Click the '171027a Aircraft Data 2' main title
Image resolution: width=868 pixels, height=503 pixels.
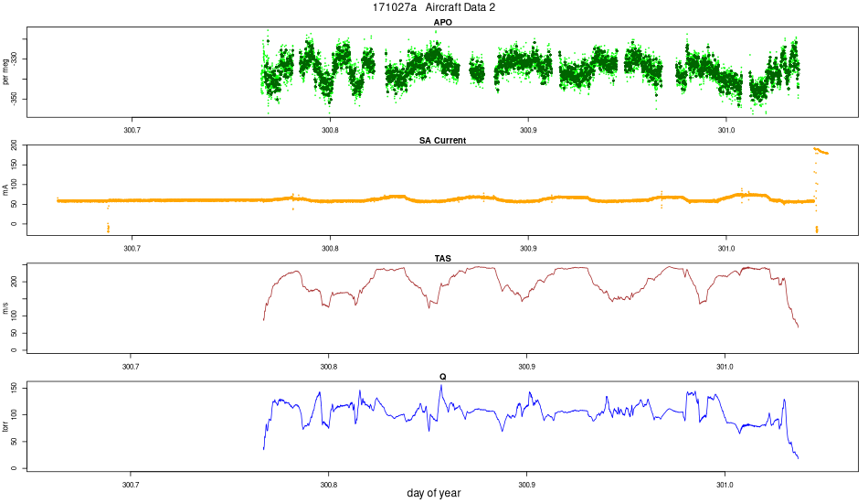point(433,7)
